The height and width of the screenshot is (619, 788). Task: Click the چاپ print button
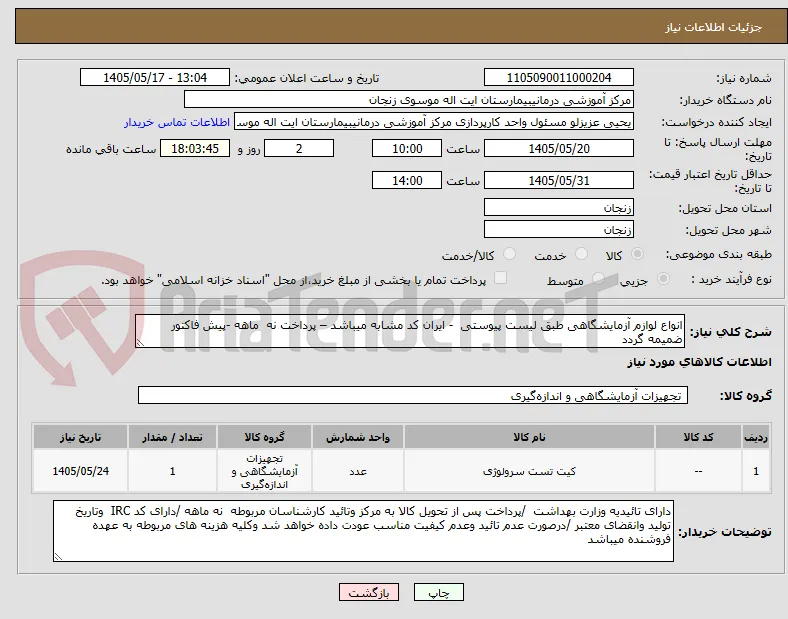point(439,592)
